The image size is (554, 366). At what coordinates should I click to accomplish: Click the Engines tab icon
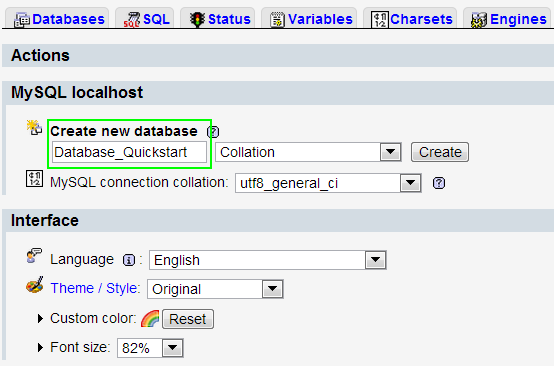(x=479, y=20)
